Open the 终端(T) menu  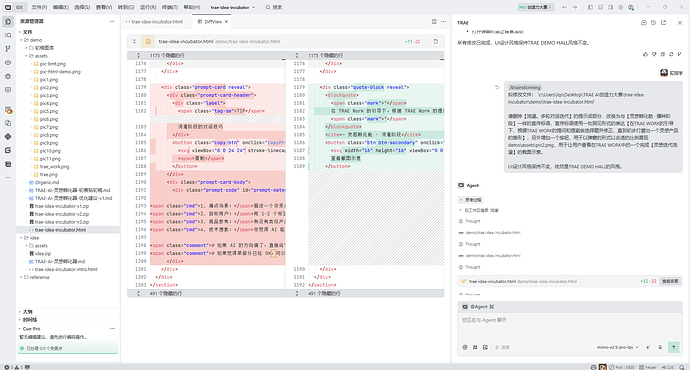[169, 7]
